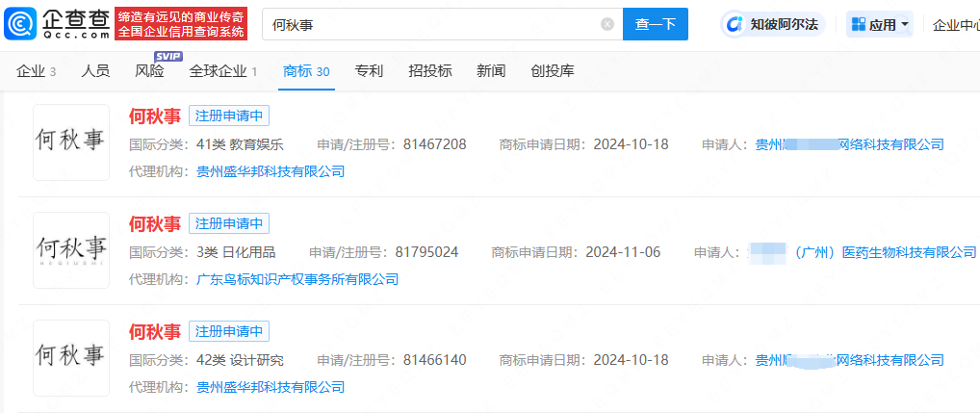
Task: Click the application number 81795024
Action: (426, 252)
